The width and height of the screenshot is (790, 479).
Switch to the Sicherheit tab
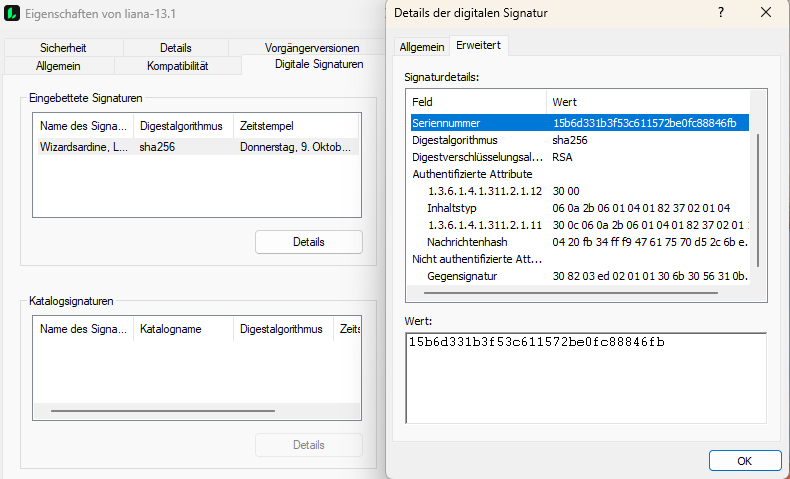[63, 48]
